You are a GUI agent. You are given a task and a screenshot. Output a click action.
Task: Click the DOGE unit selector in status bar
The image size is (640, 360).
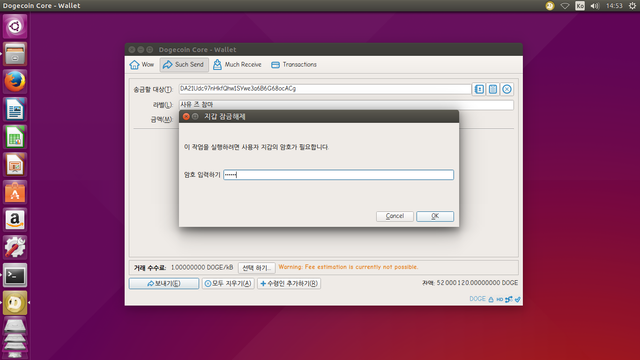pyautogui.click(x=478, y=299)
